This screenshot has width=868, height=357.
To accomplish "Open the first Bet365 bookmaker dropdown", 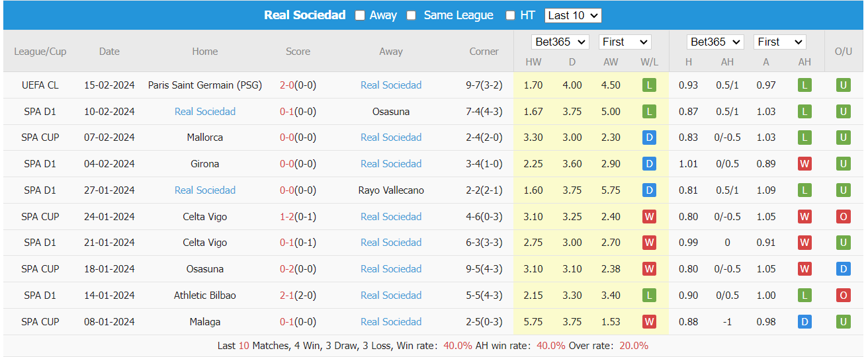I will pos(560,42).
